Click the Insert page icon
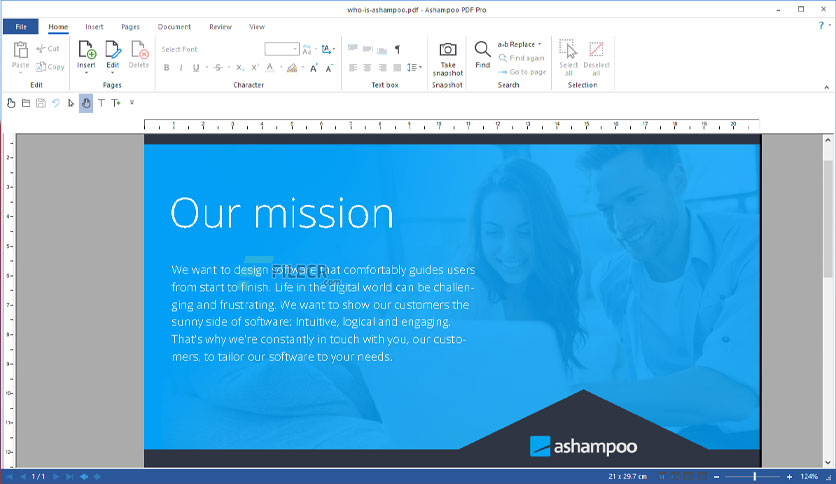Viewport: 836px width, 484px height. pyautogui.click(x=86, y=50)
